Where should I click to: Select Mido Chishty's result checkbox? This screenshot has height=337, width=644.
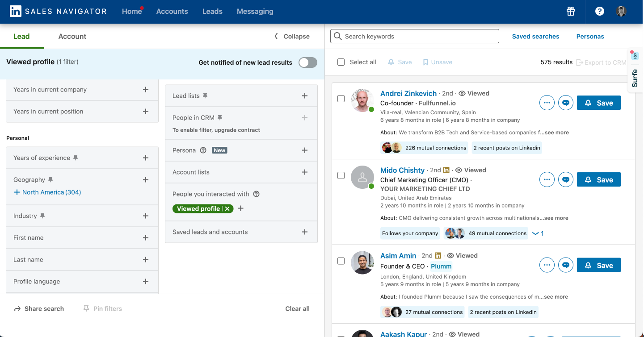coord(341,175)
